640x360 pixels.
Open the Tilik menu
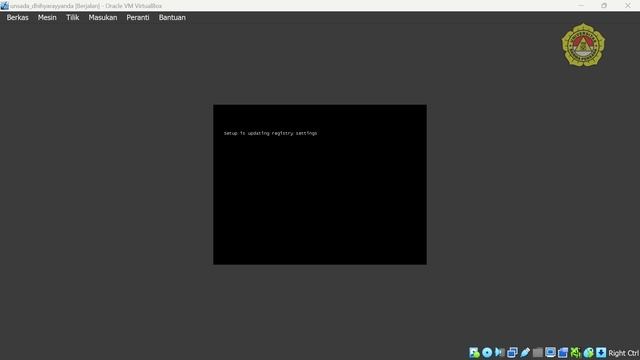point(73,18)
